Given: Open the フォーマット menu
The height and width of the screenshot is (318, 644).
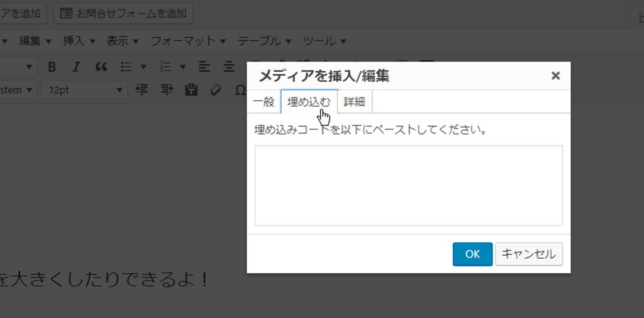Looking at the screenshot, I should tap(187, 41).
